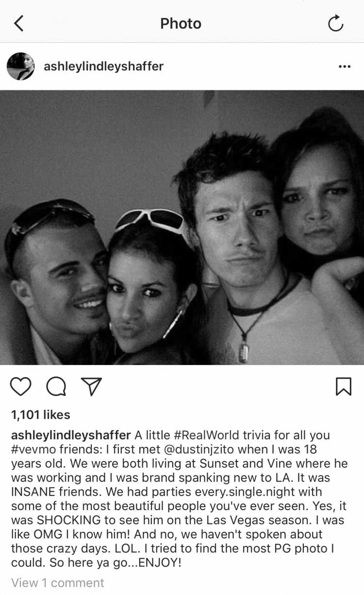Tap ashleylindleyshaffer username in the caption

(x=71, y=435)
